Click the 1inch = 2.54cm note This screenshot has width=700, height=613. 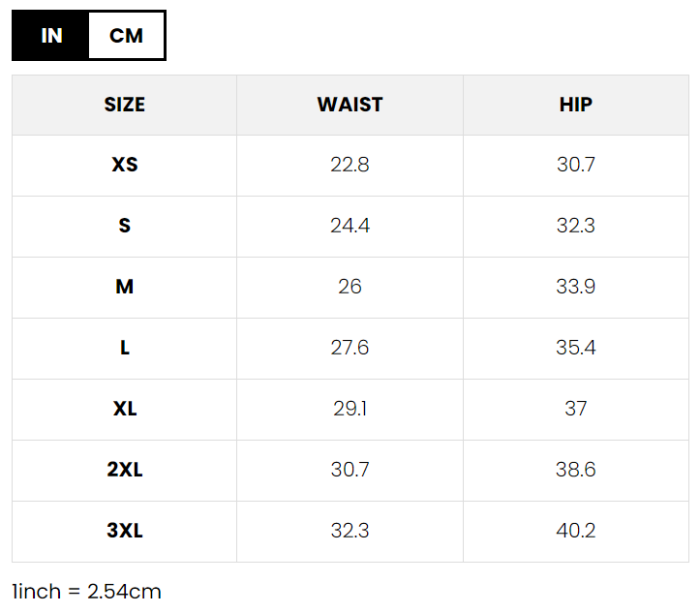coord(86,591)
